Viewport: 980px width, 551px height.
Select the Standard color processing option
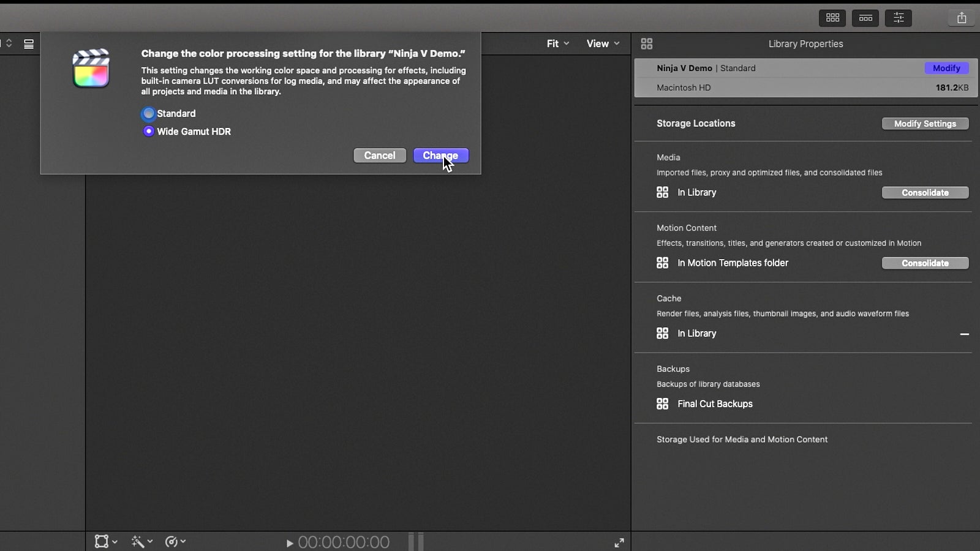148,113
